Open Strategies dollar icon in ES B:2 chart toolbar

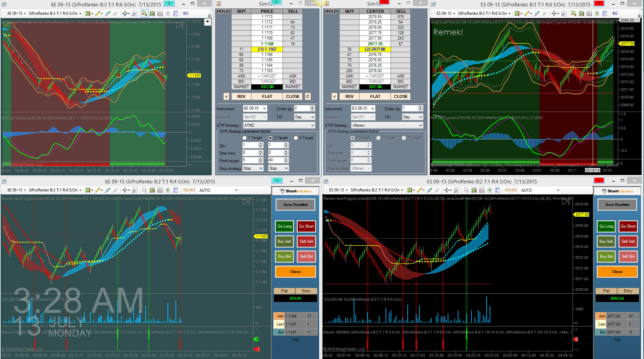[490, 190]
